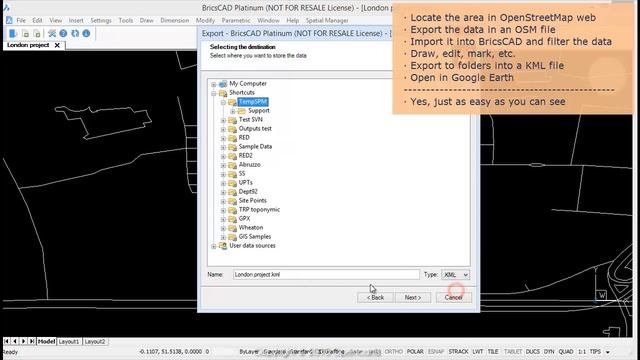Image resolution: width=640 pixels, height=360 pixels.
Task: Open the Spatial Manager menu
Action: 327,20
